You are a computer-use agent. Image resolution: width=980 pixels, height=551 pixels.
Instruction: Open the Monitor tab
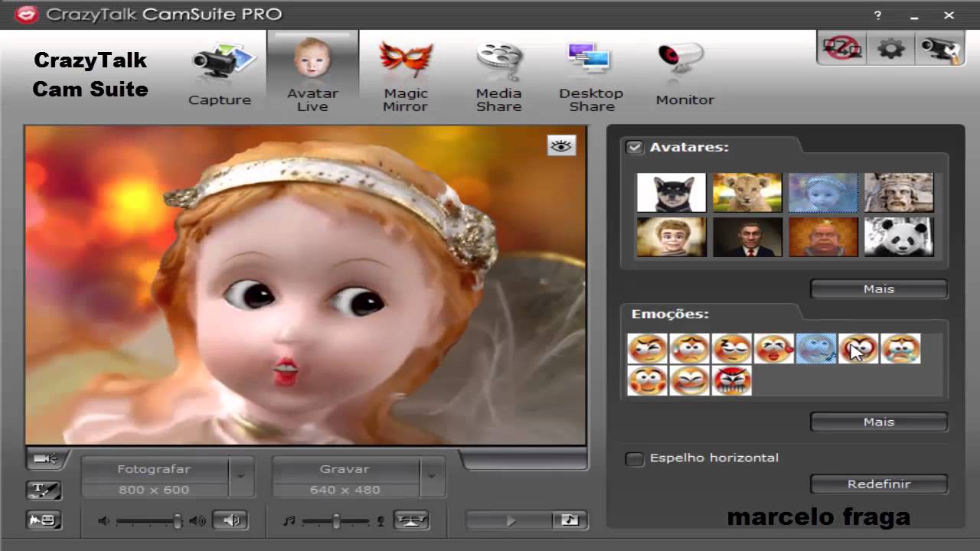pyautogui.click(x=684, y=75)
